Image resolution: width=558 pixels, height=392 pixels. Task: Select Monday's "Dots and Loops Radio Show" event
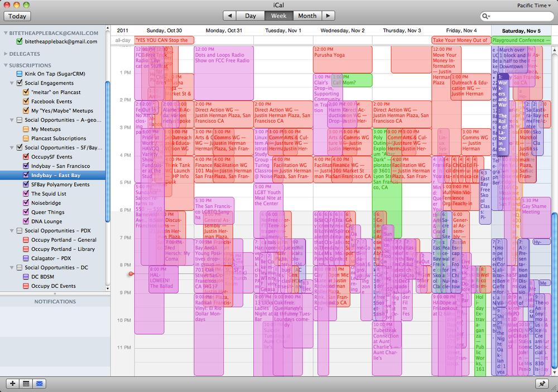tap(224, 73)
